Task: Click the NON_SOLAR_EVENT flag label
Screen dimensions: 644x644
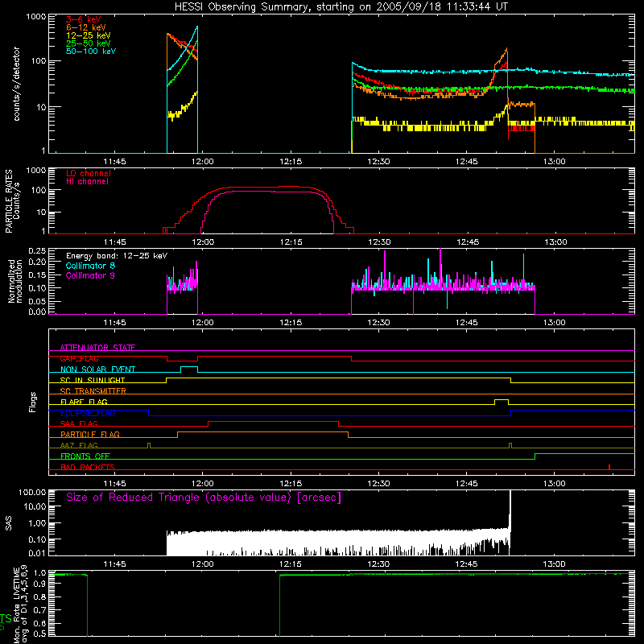Action: 97,369
